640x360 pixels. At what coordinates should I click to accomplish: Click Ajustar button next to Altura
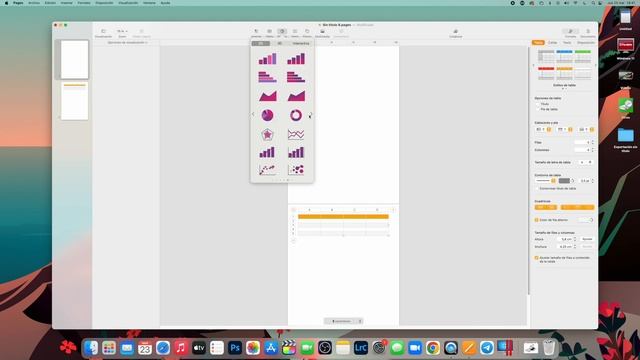pyautogui.click(x=587, y=239)
